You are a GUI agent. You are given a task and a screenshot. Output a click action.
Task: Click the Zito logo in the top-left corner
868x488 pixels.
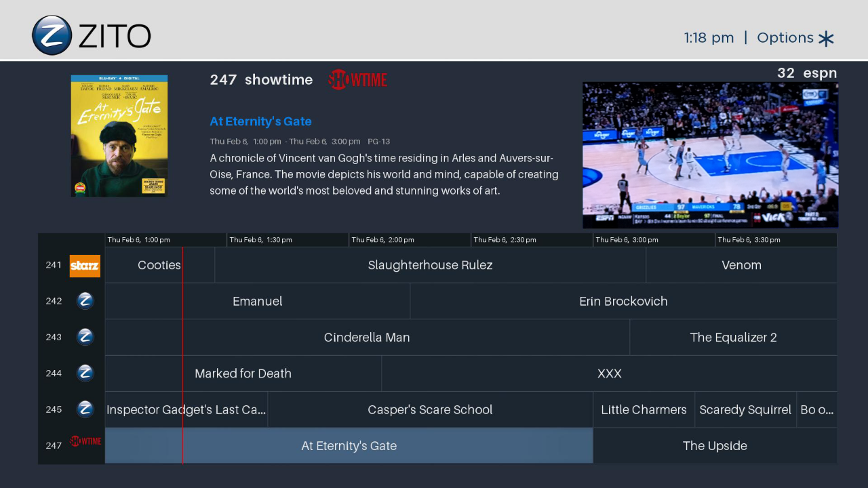point(51,35)
